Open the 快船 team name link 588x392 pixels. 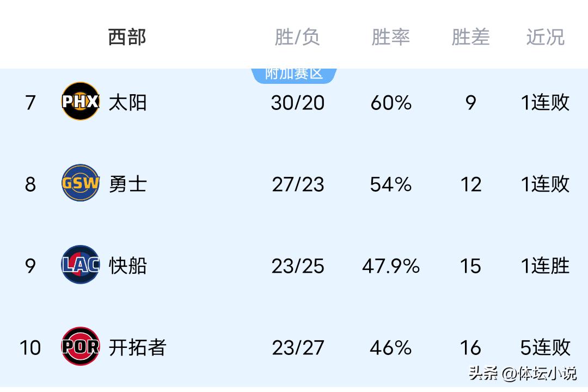pos(128,266)
